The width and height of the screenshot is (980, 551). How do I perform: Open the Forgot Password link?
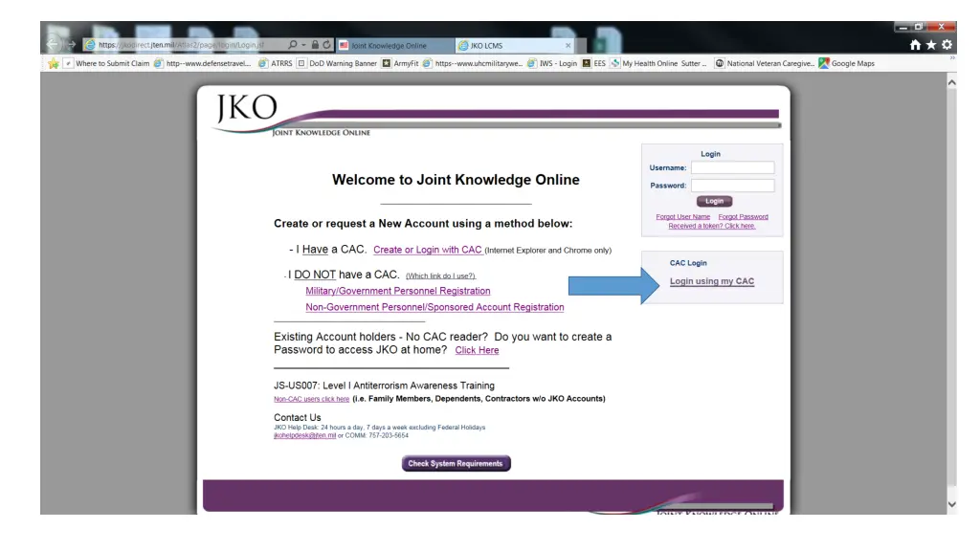pos(743,217)
